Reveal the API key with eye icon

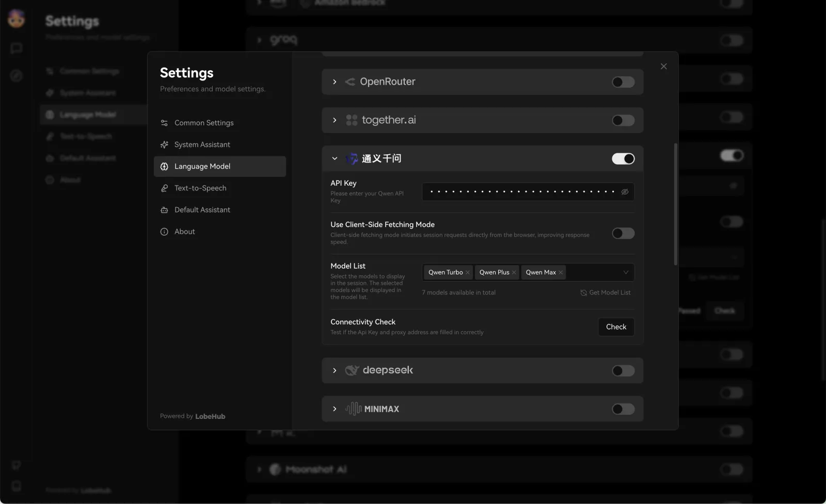pos(625,192)
